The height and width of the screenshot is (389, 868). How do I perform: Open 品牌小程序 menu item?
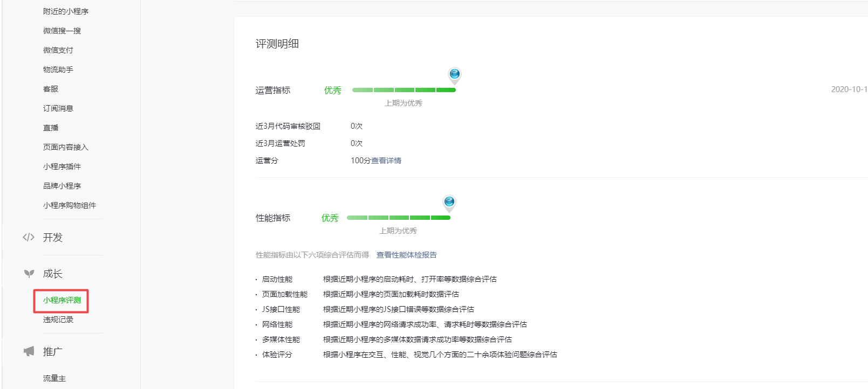pos(62,186)
